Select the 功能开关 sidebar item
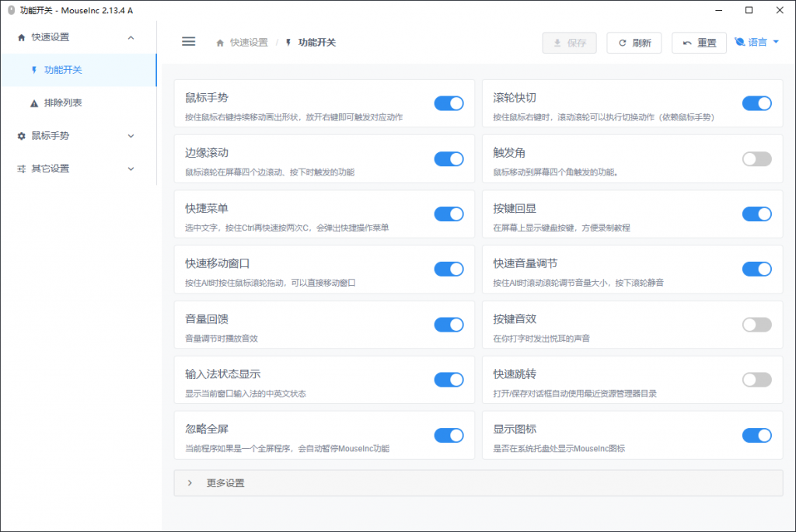Image resolution: width=796 pixels, height=532 pixels. (x=63, y=70)
